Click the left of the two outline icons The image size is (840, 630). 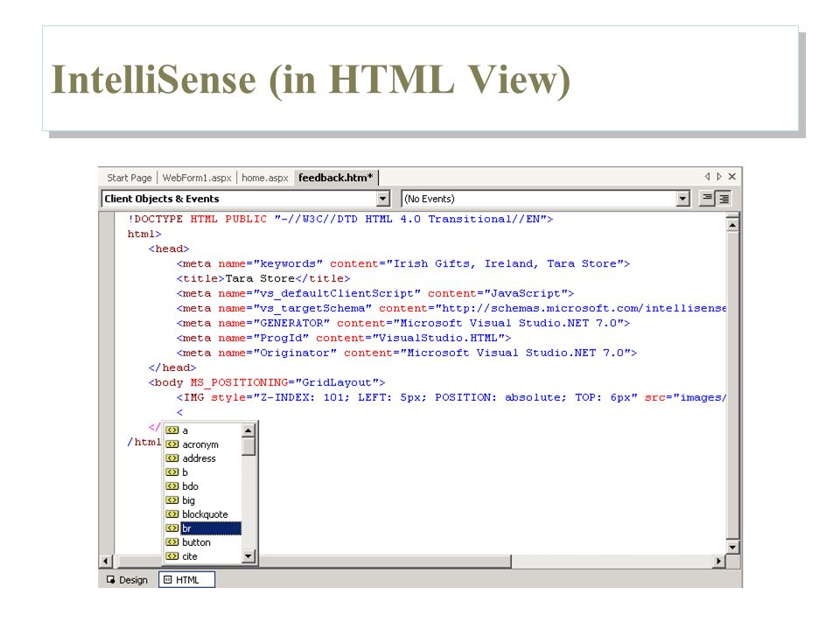(707, 199)
